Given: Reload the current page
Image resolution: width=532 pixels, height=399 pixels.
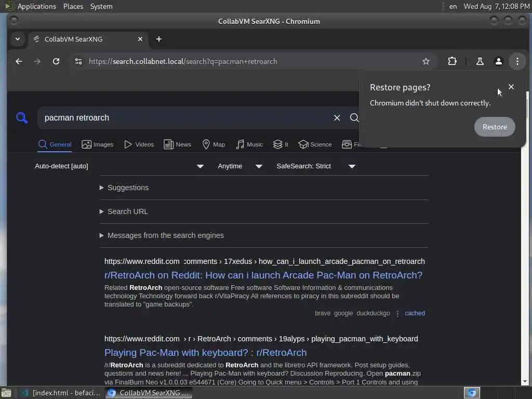Looking at the screenshot, I should pyautogui.click(x=56, y=61).
